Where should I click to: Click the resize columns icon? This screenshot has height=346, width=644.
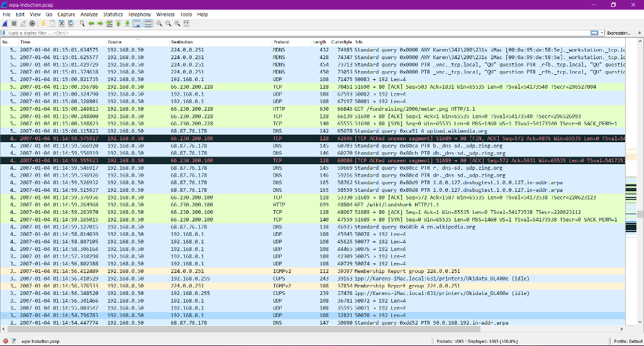tap(186, 23)
